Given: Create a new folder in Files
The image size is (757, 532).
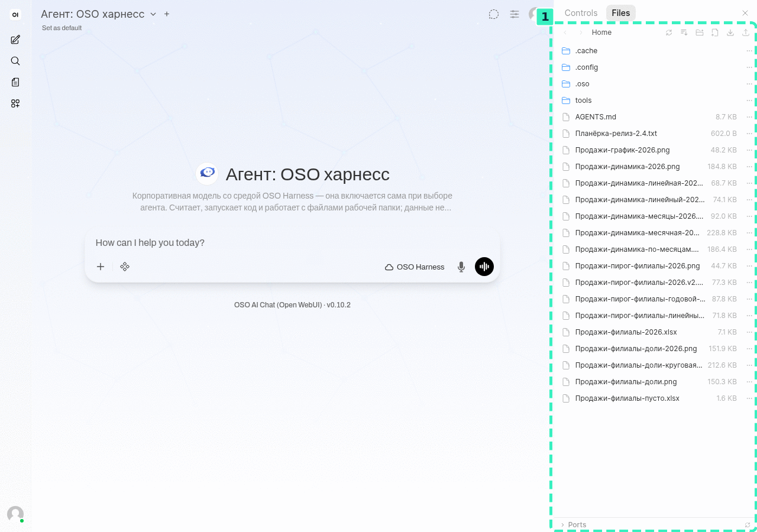Looking at the screenshot, I should [700, 33].
